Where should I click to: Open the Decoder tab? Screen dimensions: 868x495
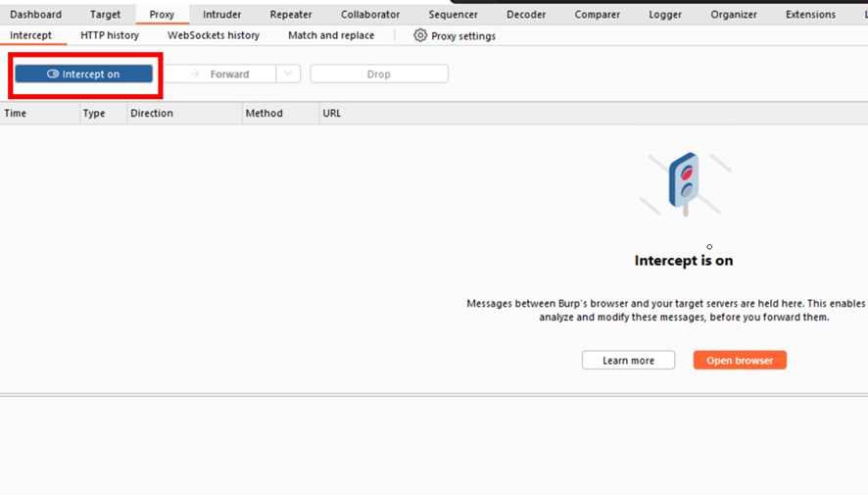point(526,15)
